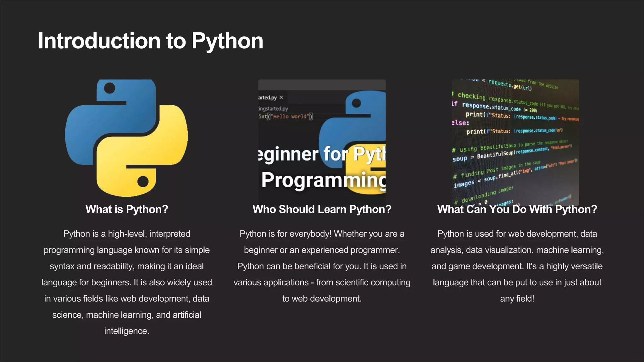
Task: Click the paragraph beginning "Python is used for web"
Action: 517,266
